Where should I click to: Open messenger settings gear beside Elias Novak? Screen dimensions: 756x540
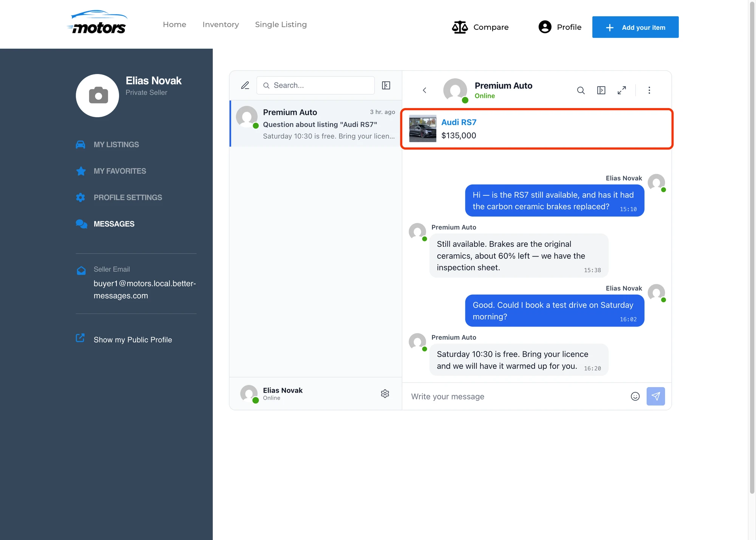385,394
